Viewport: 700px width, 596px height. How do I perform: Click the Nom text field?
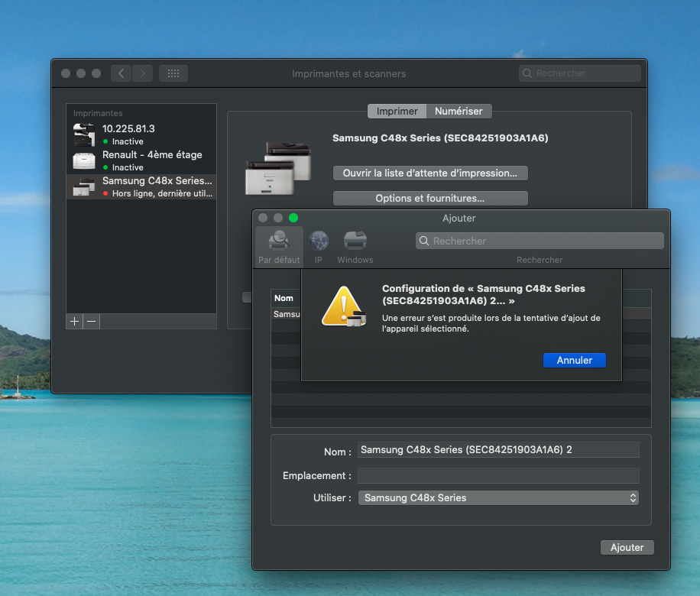(498, 450)
